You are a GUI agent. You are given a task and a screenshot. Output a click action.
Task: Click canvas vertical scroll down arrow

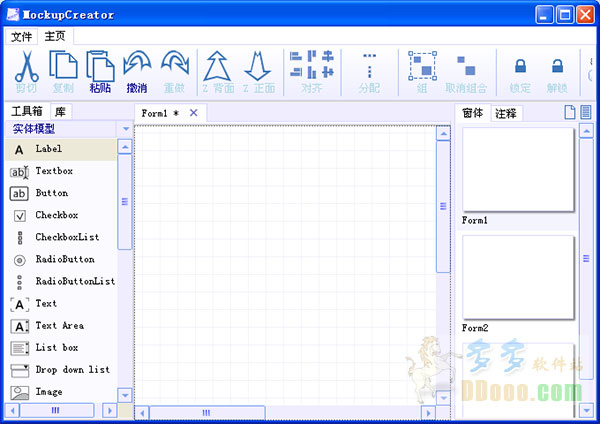(x=443, y=398)
